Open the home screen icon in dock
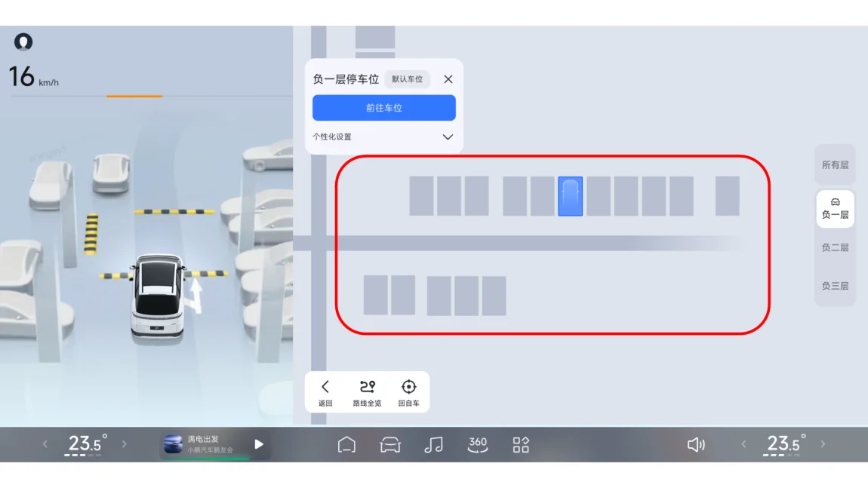 click(x=346, y=445)
